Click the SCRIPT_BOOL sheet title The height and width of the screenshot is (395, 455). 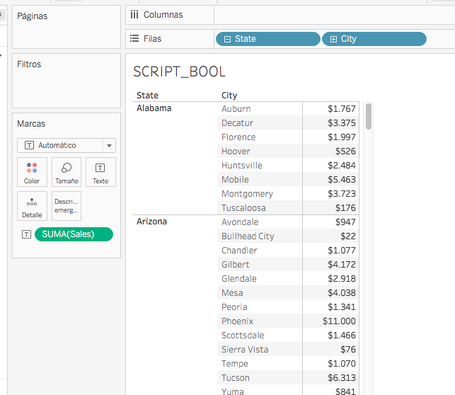(179, 72)
